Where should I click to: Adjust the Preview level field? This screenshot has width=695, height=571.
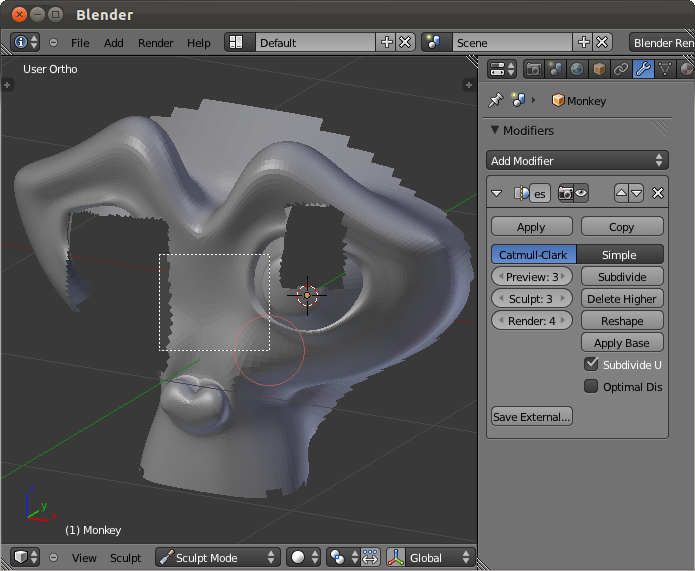(531, 277)
